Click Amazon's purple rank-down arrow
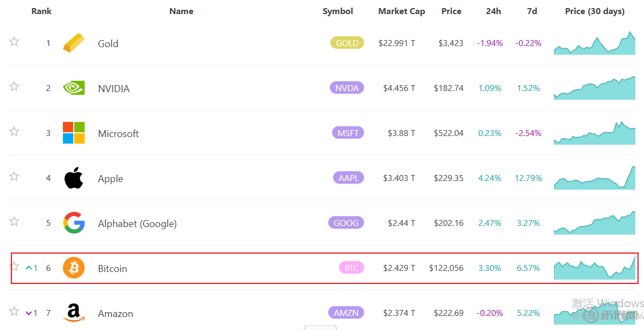Viewport: 644px width, 330px height. tap(29, 313)
